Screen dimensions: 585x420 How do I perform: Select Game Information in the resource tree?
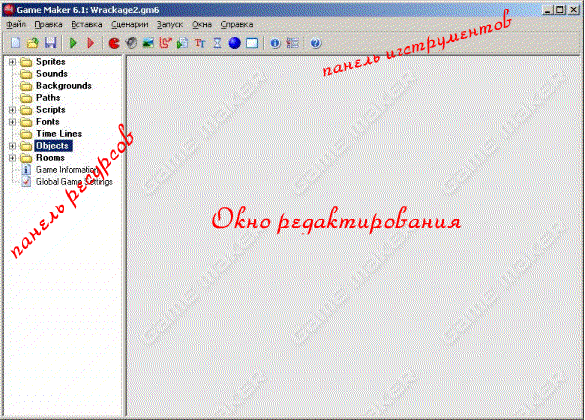[x=67, y=170]
